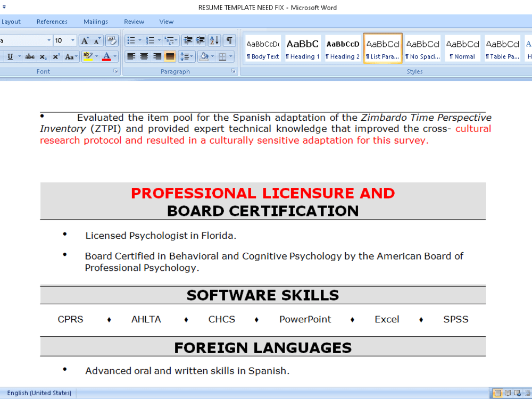532x399 pixels.
Task: Apply the Table Paragraph style
Action: click(503, 48)
